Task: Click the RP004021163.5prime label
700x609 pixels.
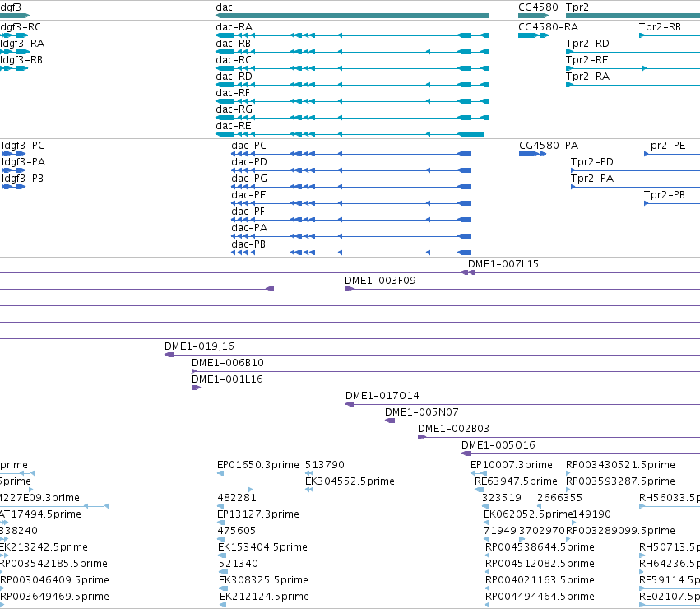Action: pyautogui.click(x=540, y=580)
